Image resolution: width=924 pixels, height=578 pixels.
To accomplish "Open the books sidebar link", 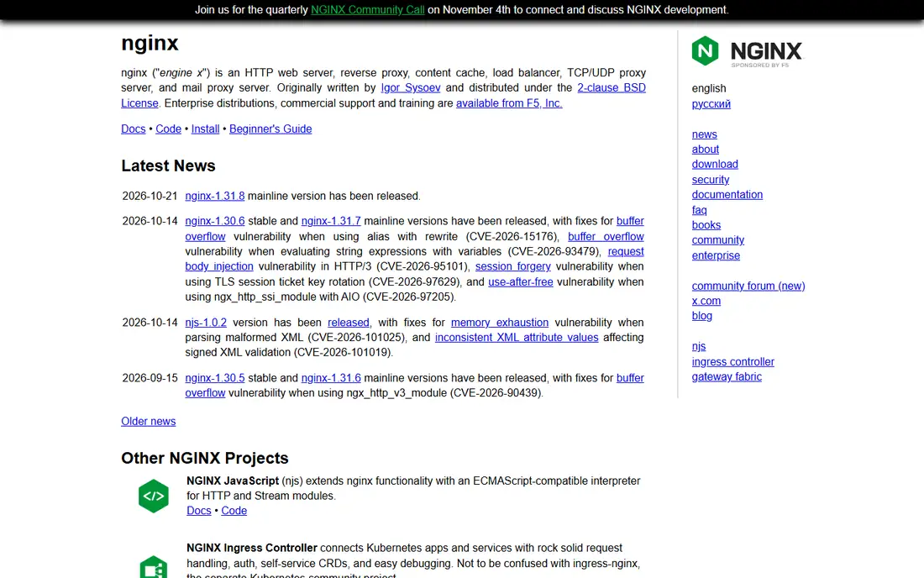I will 706,225.
